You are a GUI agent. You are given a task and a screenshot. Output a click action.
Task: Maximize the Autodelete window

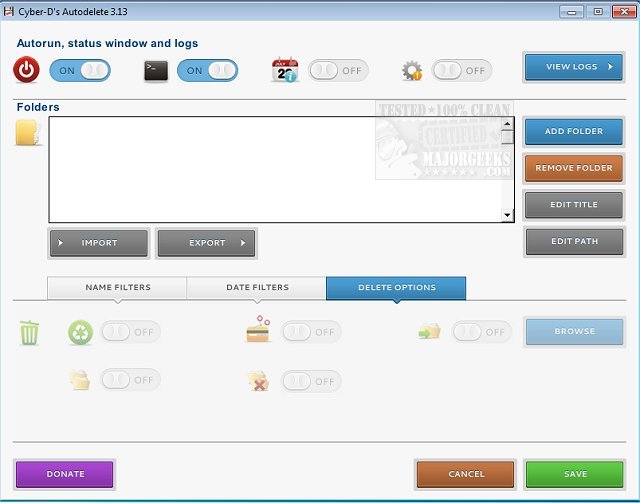(598, 11)
